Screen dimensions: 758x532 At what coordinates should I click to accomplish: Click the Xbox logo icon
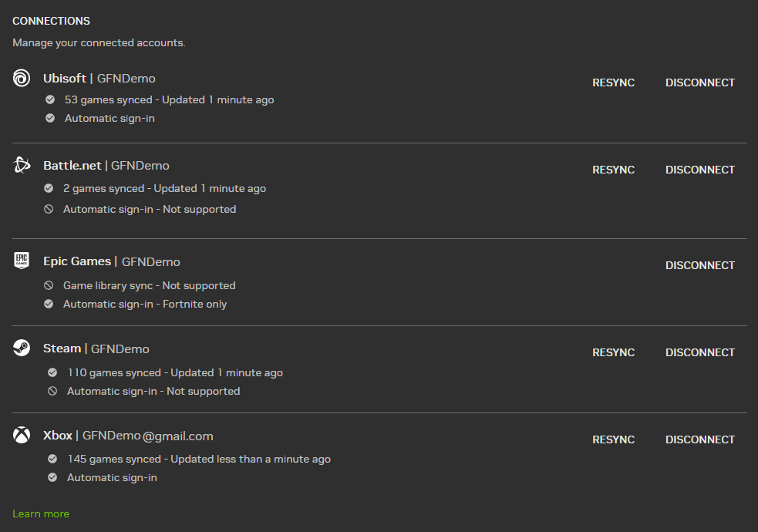(x=22, y=436)
